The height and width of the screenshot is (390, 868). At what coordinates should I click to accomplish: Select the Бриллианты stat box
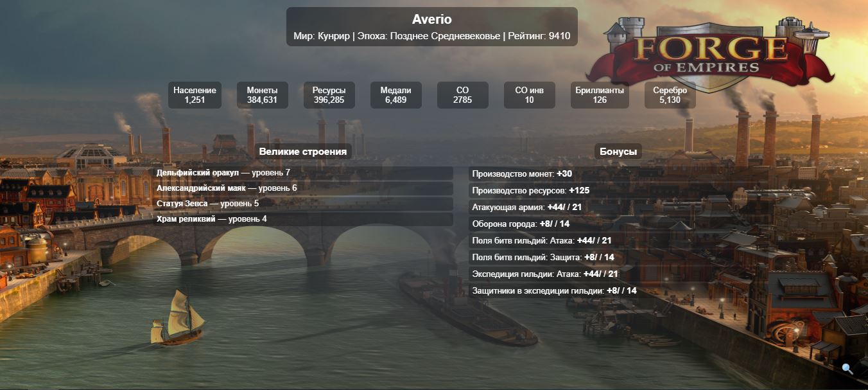point(600,95)
